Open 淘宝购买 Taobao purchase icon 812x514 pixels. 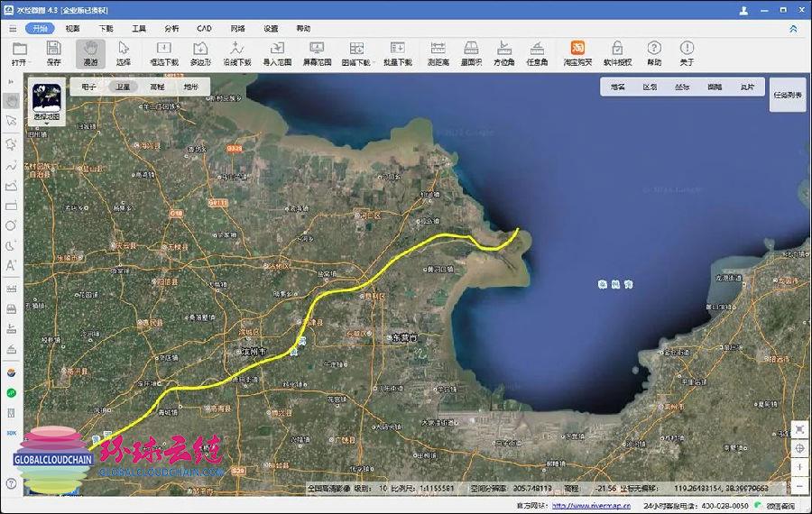(x=577, y=52)
